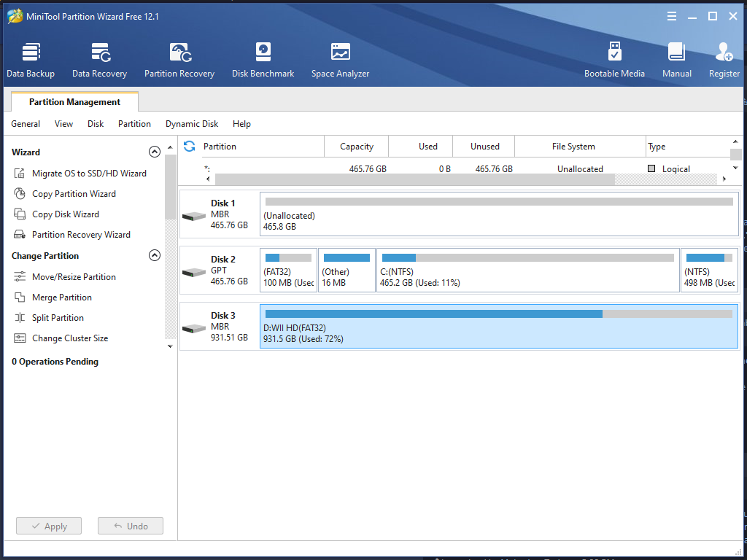
Task: Click the Move/Resize Partition icon
Action: (20, 276)
